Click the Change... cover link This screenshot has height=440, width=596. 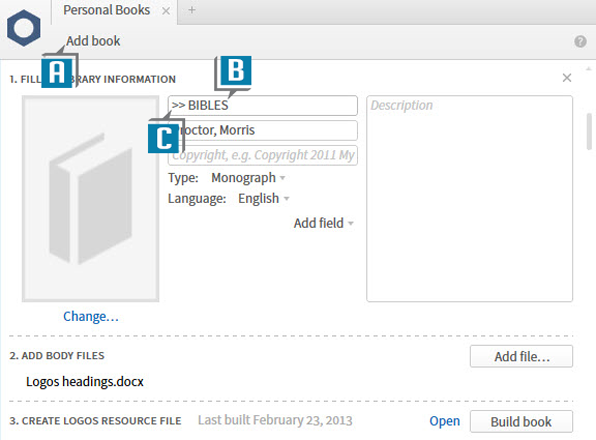[x=91, y=317]
